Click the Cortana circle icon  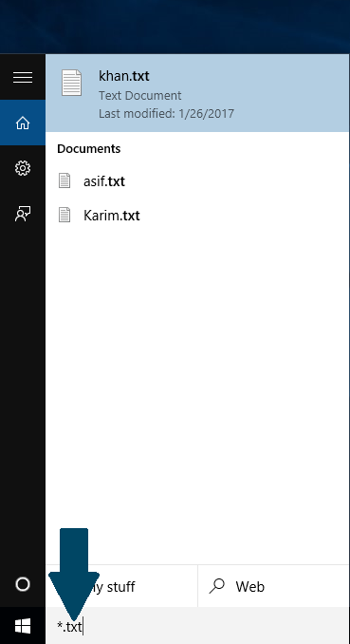tap(22, 584)
